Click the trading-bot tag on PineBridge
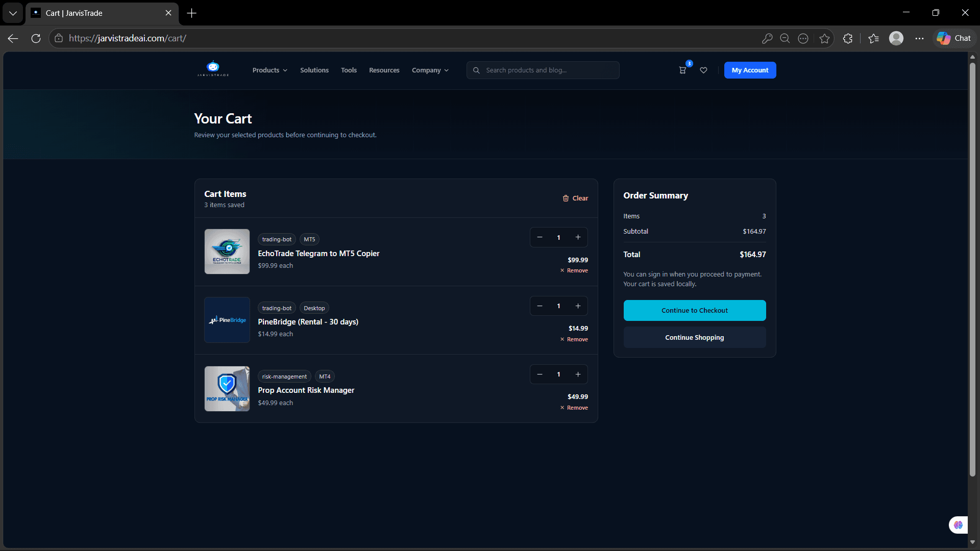980x551 pixels. pos(277,308)
